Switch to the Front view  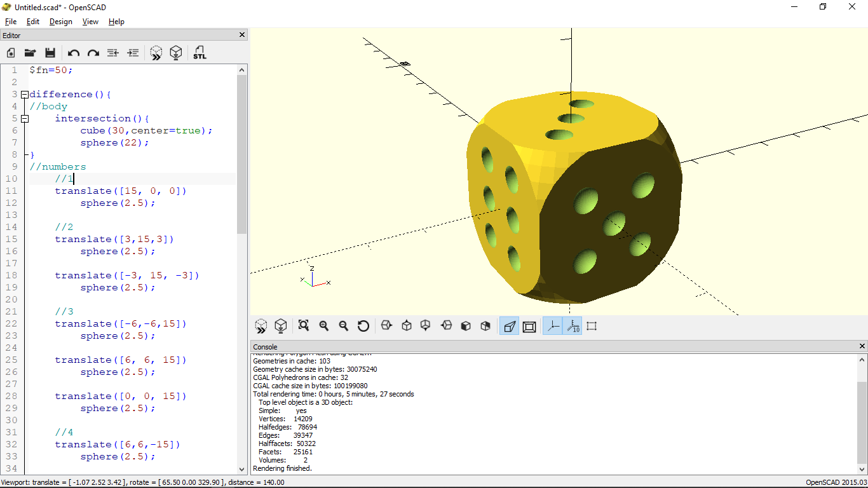click(x=466, y=326)
